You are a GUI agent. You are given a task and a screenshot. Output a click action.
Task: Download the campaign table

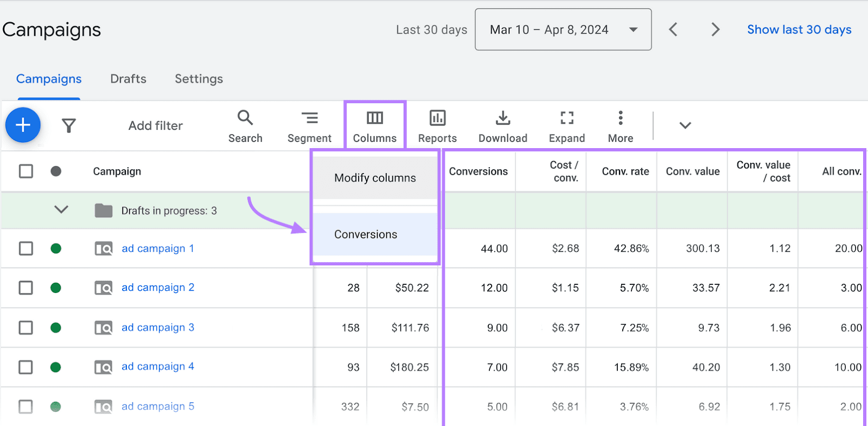(502, 126)
